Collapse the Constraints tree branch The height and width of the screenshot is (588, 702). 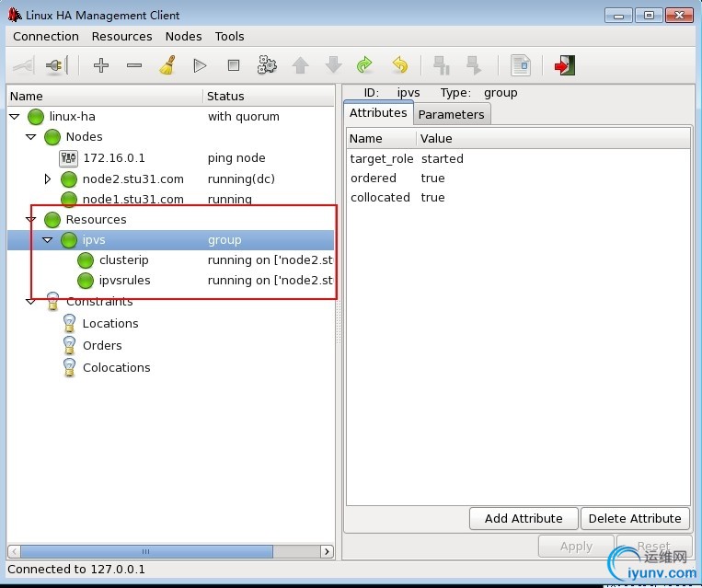(x=31, y=302)
